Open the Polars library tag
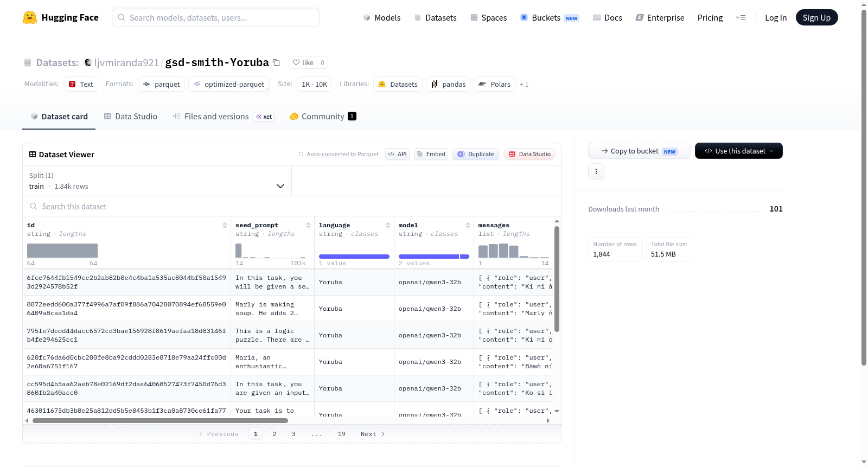Viewport: 868px width, 467px height. (494, 84)
